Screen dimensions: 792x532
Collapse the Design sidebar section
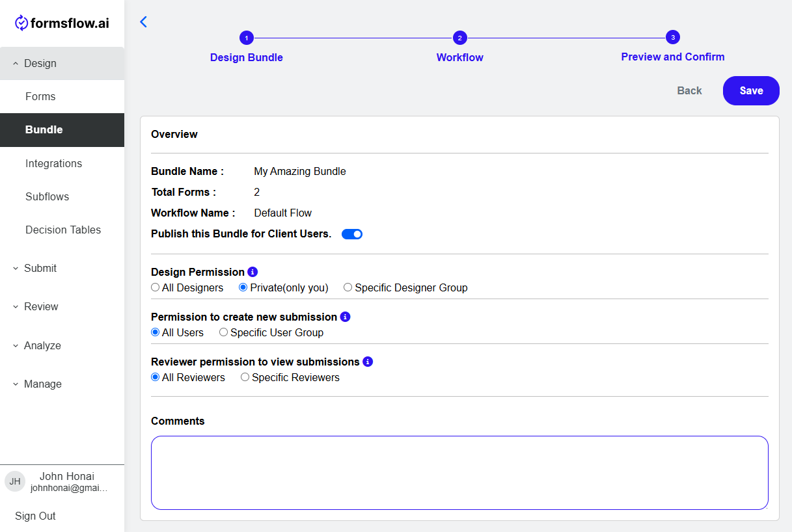[62, 63]
